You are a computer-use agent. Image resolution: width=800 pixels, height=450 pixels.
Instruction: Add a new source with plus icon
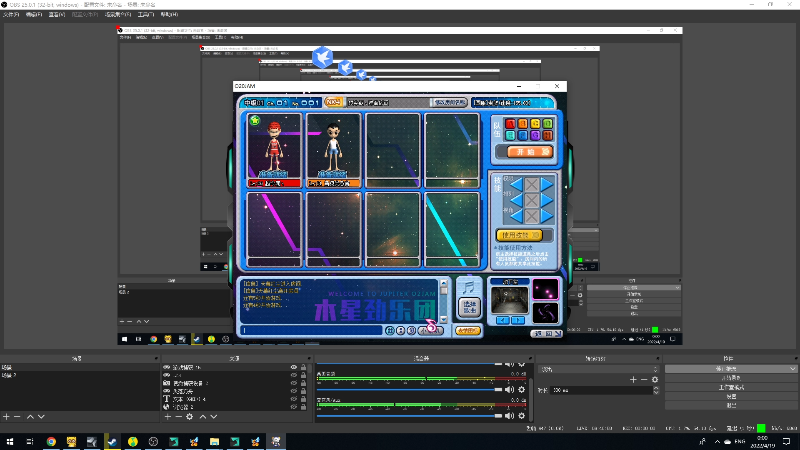tap(167, 417)
